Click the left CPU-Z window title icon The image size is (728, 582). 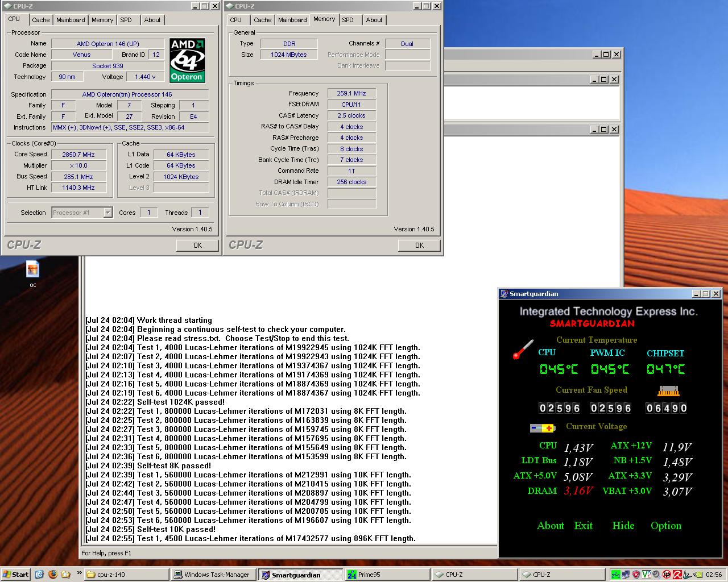click(7, 6)
